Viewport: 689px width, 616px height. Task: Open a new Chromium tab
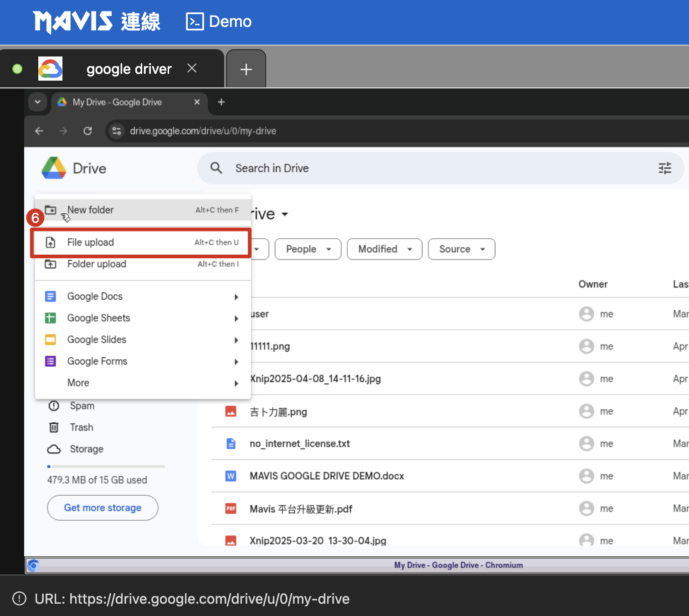coord(221,102)
